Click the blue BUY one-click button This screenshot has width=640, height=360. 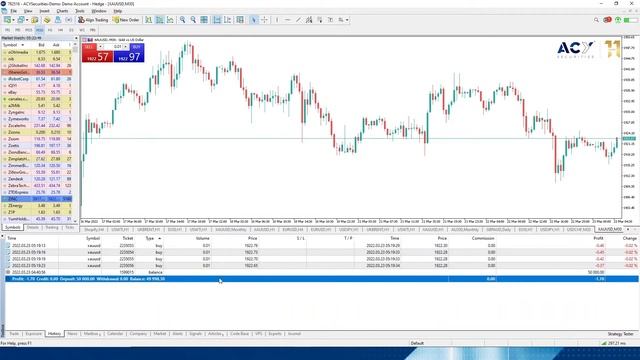[129, 53]
